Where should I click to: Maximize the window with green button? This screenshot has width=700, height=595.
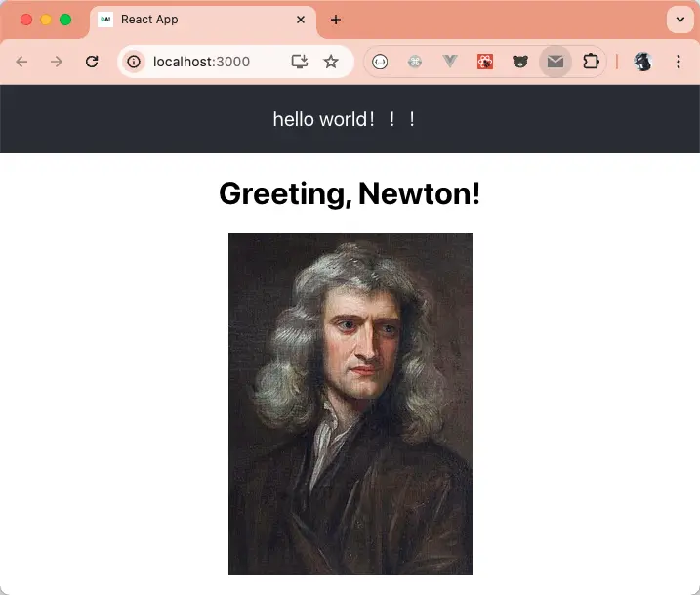coord(65,20)
